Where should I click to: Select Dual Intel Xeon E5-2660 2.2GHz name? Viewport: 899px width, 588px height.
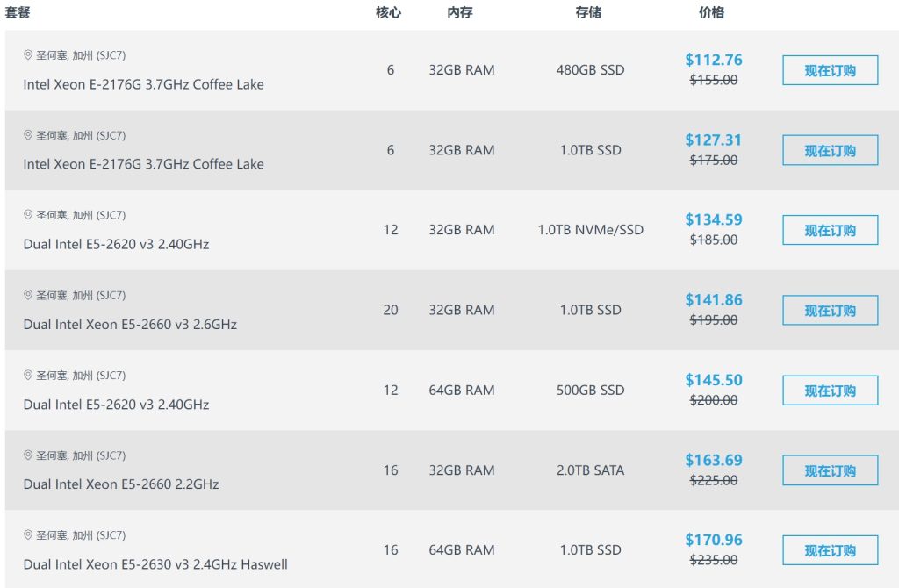(x=121, y=484)
